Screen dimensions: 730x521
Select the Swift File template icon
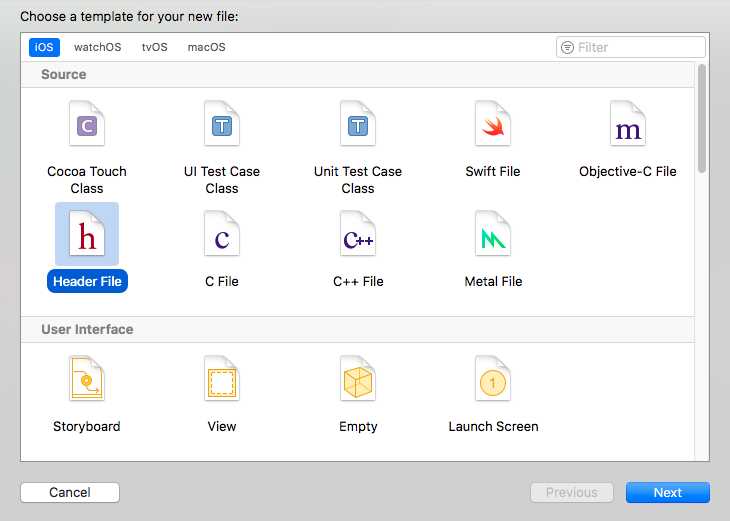coord(493,124)
